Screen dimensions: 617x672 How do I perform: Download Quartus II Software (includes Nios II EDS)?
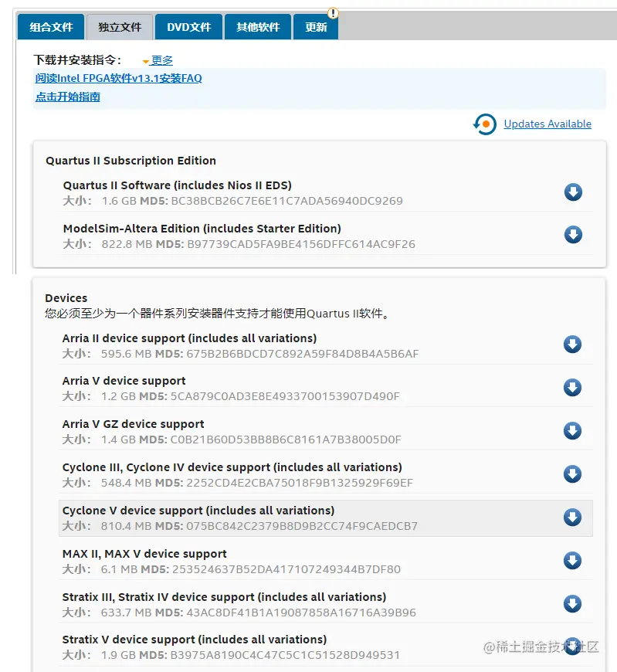tap(573, 192)
